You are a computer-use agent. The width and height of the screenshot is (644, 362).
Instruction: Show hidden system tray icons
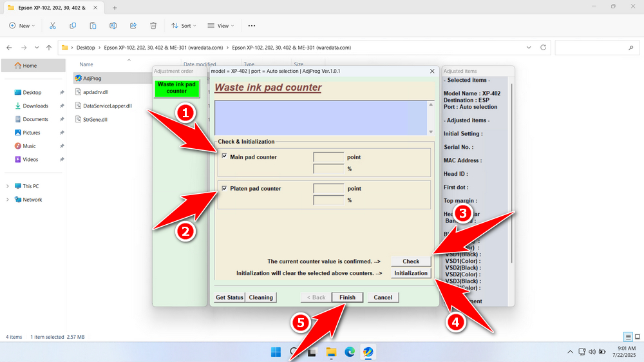coord(570,352)
